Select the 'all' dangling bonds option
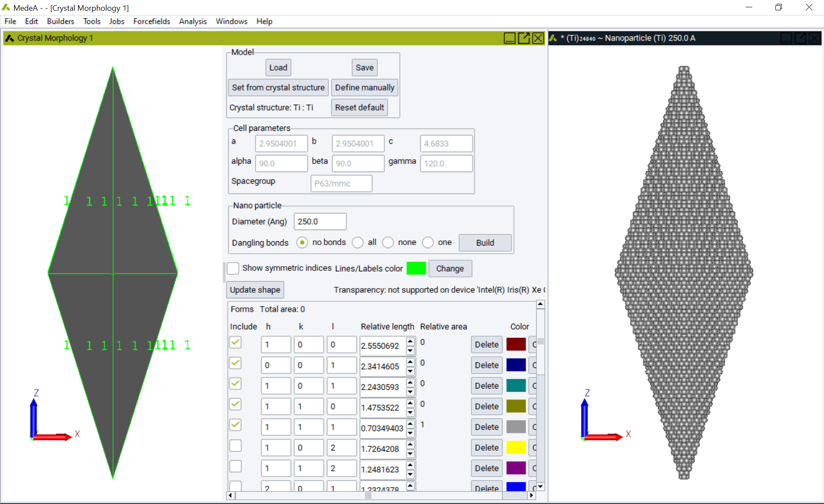The width and height of the screenshot is (824, 504). (x=357, y=243)
